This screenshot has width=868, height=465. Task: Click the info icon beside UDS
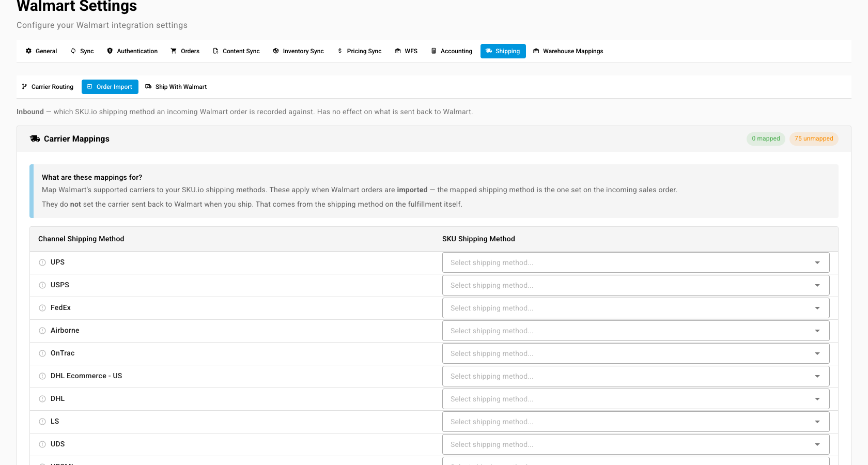point(42,444)
